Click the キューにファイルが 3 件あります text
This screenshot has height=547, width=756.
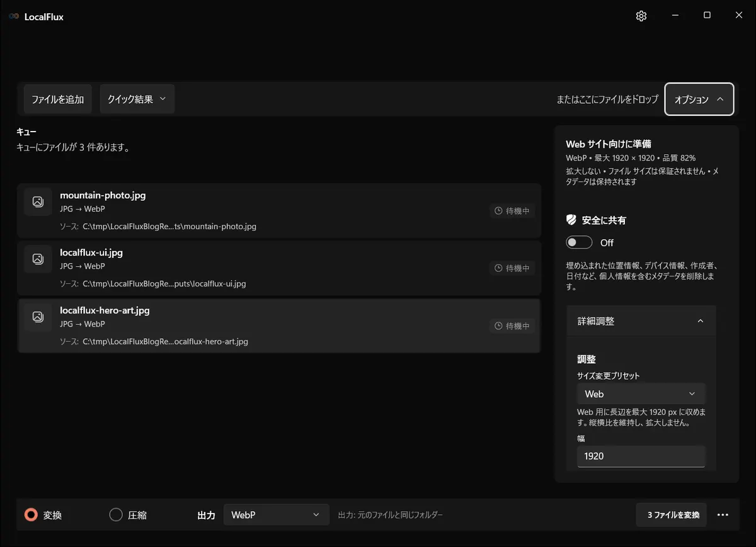click(x=73, y=148)
